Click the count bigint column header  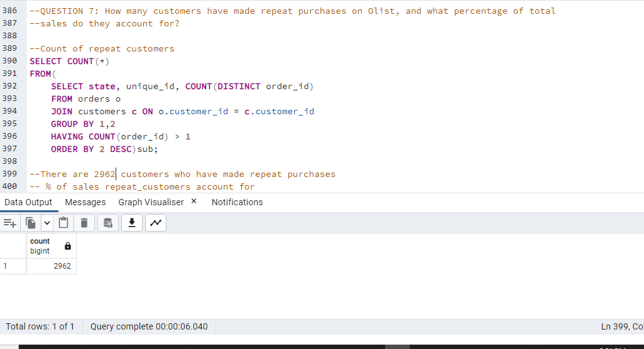tap(51, 246)
